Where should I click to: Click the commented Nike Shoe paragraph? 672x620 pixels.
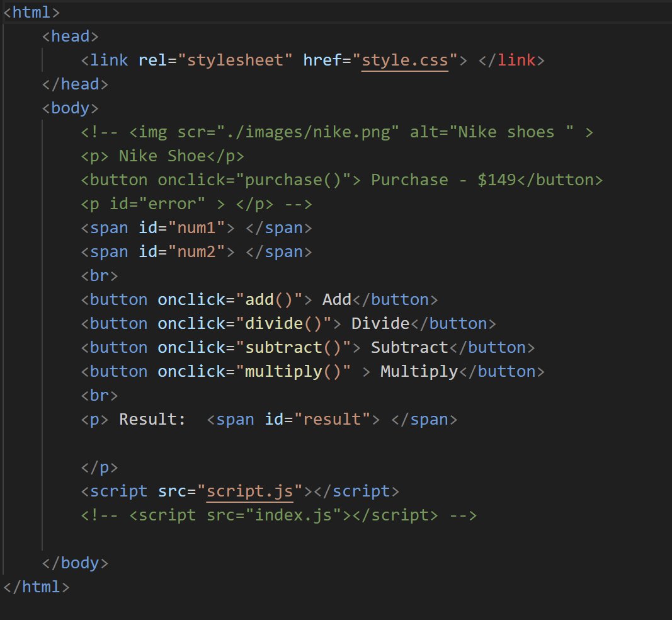(162, 156)
